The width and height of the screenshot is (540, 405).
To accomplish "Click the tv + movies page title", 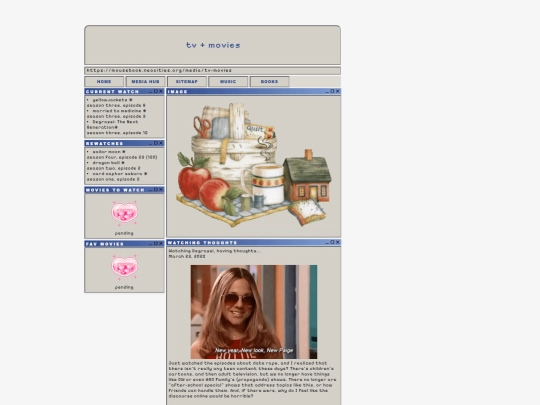I will coord(213,45).
